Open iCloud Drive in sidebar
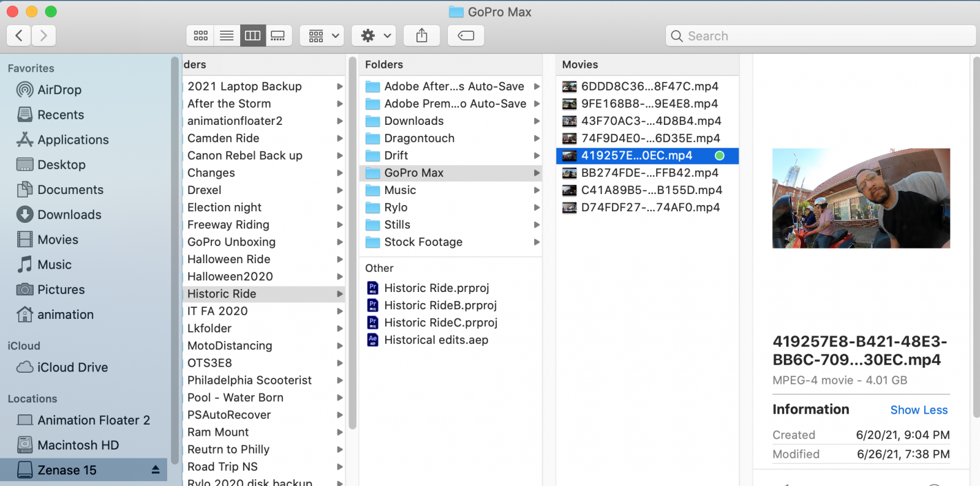The image size is (980, 486). coord(72,367)
